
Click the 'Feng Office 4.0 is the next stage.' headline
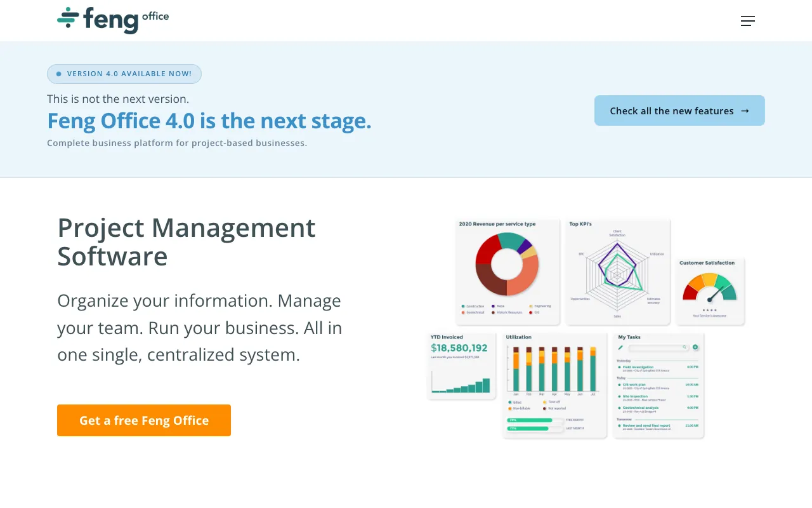[209, 121]
